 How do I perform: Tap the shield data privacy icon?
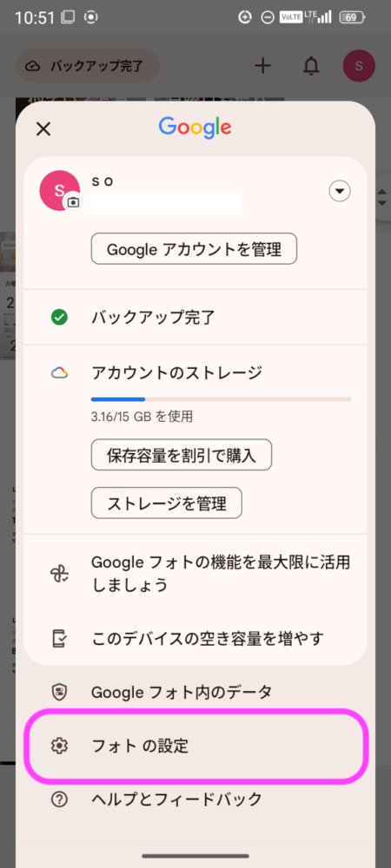click(59, 692)
